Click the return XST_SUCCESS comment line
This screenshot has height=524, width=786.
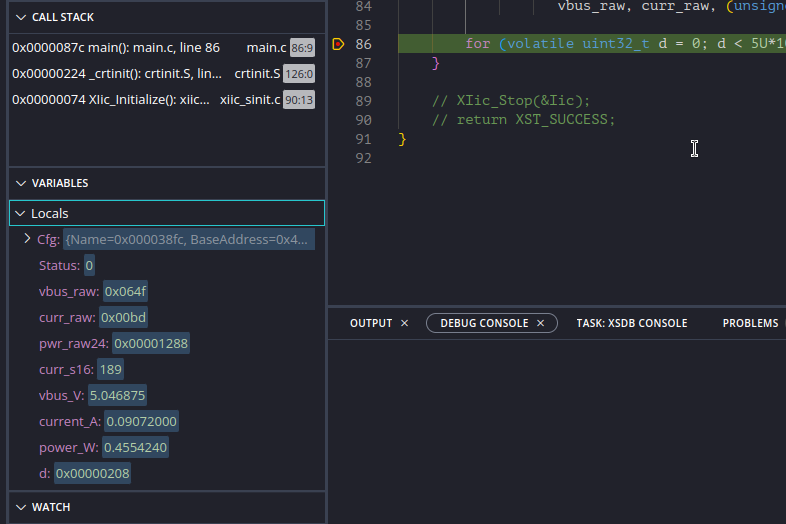[x=523, y=120]
